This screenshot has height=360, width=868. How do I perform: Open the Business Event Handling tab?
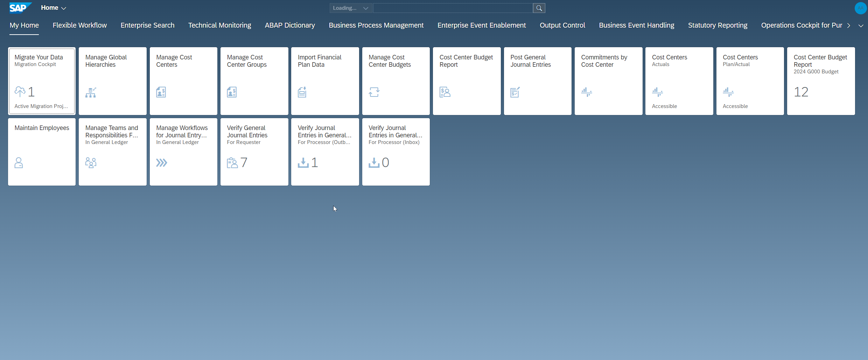click(636, 25)
